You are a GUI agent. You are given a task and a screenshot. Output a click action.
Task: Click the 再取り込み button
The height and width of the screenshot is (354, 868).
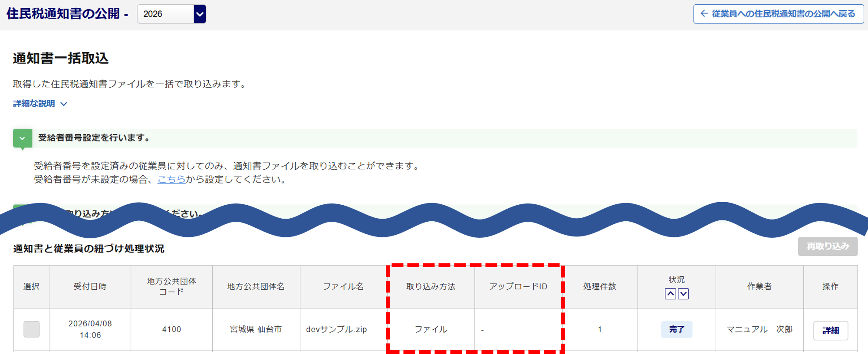coord(828,246)
